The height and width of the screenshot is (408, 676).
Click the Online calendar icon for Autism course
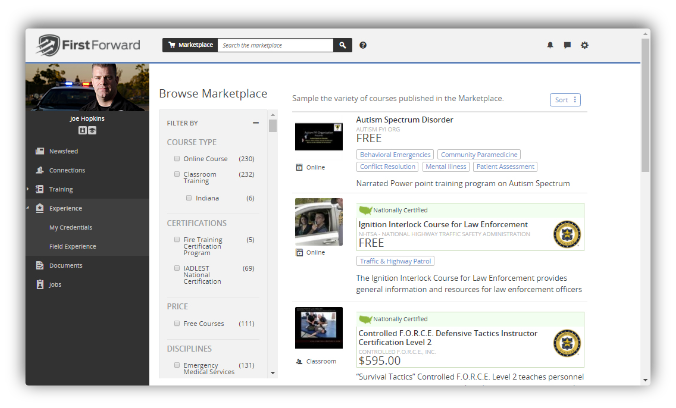pos(299,167)
